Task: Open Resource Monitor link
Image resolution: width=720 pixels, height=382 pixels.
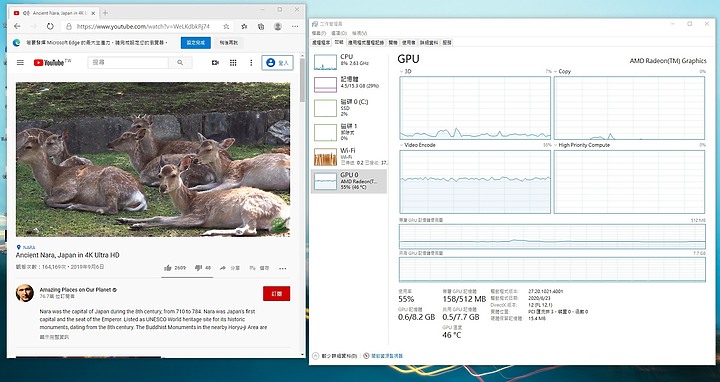Action: (x=383, y=356)
